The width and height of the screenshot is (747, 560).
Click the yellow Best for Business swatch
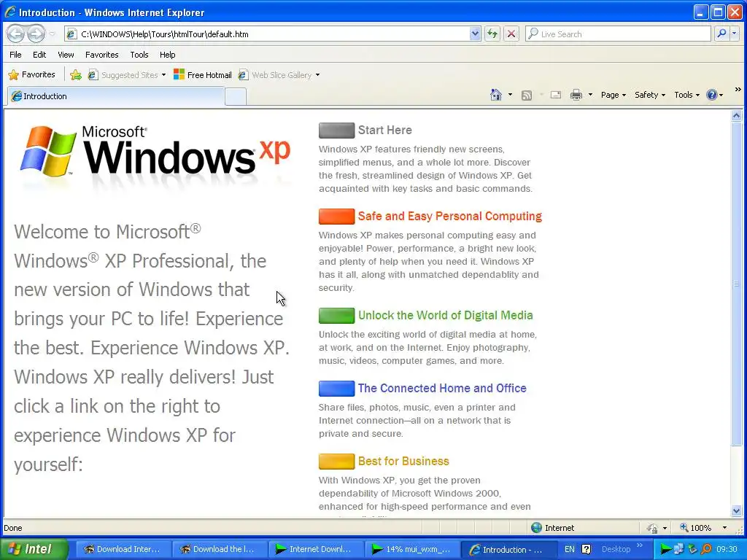click(x=336, y=462)
